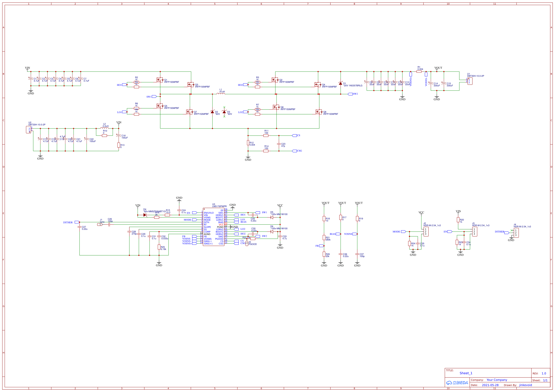Select resistor R20 1k under VIN
This screenshot has height=392, width=555.
click(x=458, y=220)
